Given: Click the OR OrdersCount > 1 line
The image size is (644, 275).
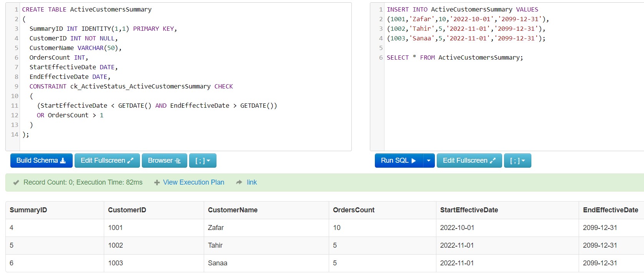Looking at the screenshot, I should (70, 115).
